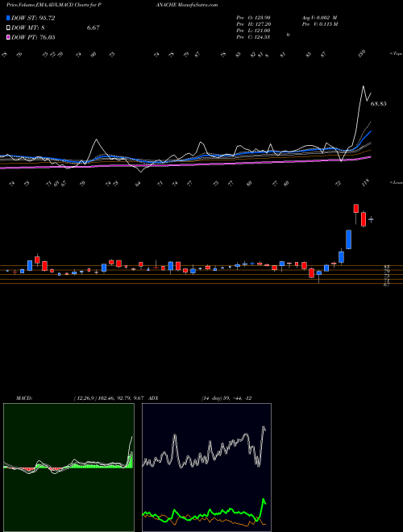Screen dimensions: 403x532
Task: Click the '<Tops' axis label
Action: (396, 54)
